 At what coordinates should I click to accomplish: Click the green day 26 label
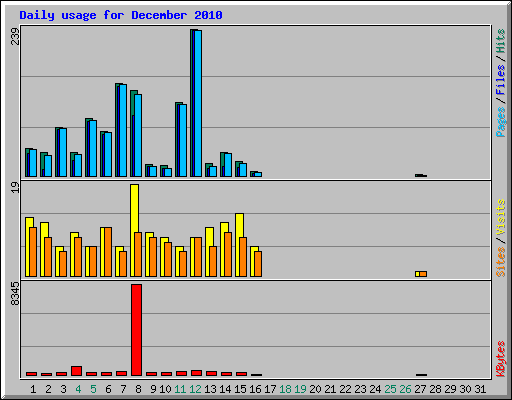pos(405,389)
